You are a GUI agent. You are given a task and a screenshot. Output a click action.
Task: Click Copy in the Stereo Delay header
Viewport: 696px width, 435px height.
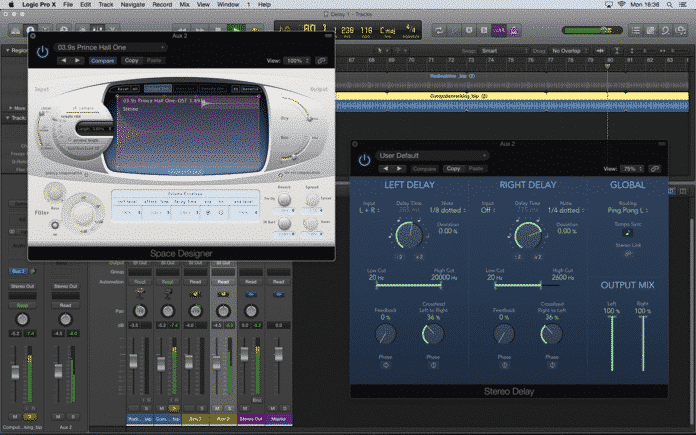pyautogui.click(x=452, y=169)
